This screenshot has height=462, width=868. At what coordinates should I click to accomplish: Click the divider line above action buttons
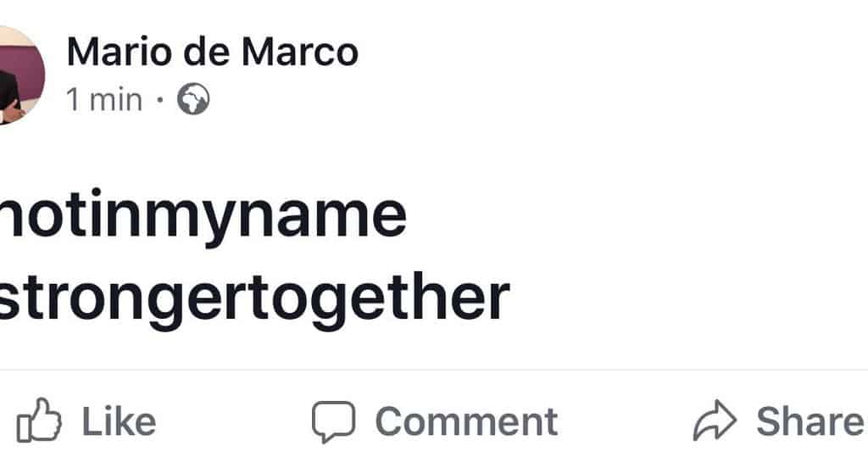pos(434,369)
